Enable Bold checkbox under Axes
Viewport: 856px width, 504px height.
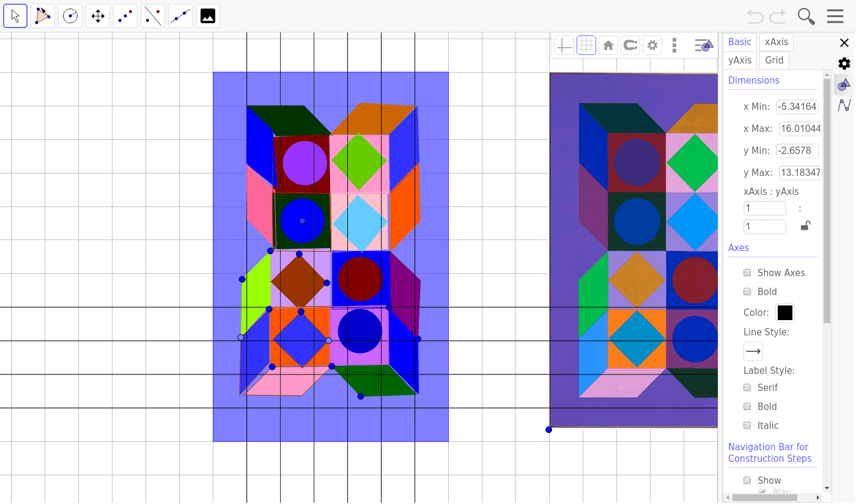pyautogui.click(x=747, y=291)
